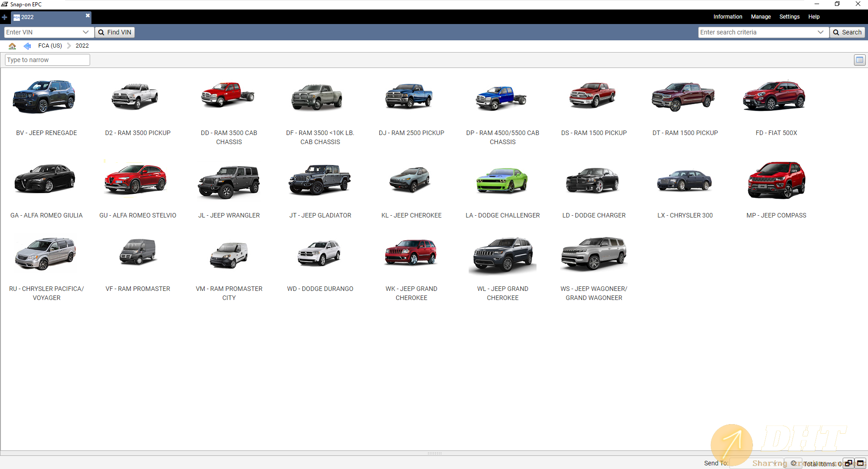Click the FCA (US) breadcrumb link

[50, 46]
